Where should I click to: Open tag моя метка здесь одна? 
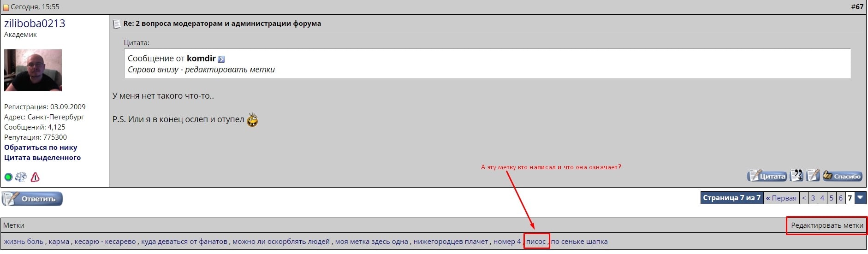click(x=372, y=242)
